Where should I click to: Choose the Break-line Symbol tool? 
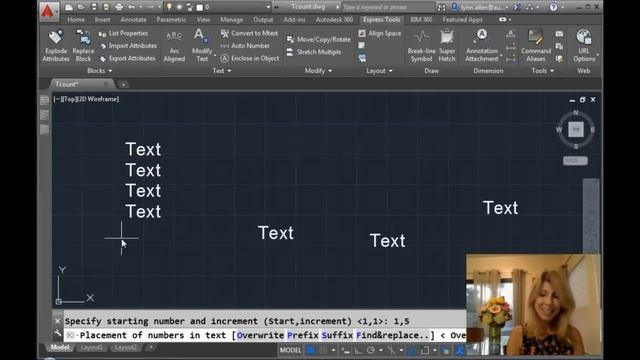click(421, 46)
